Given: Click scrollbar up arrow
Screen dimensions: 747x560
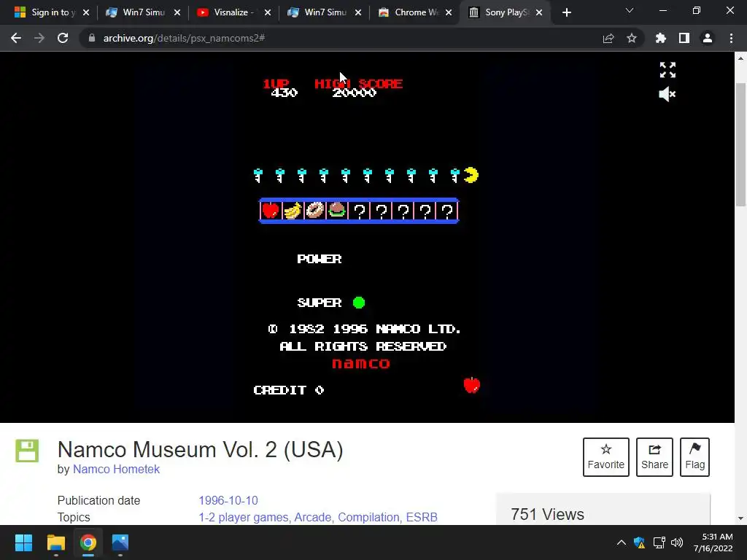Looking at the screenshot, I should coord(740,58).
